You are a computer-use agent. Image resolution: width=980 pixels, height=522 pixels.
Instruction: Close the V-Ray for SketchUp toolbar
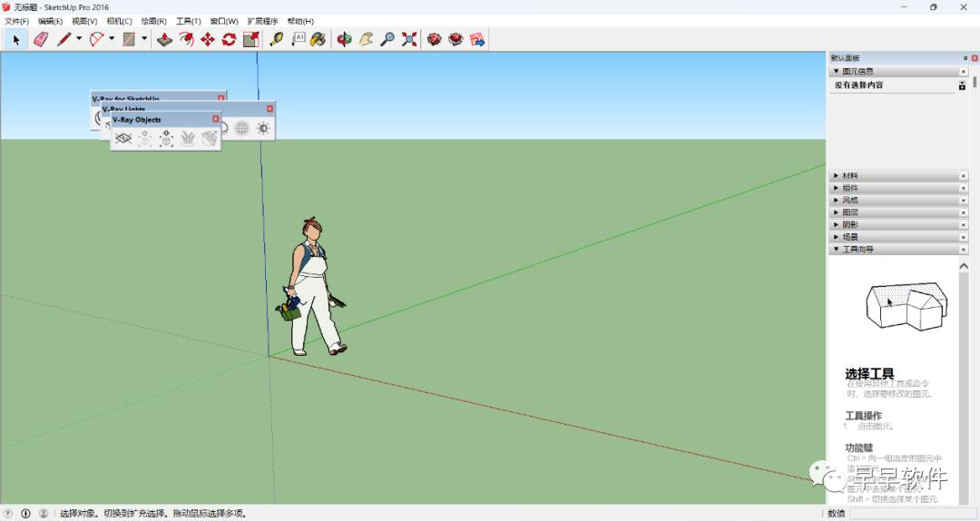[x=220, y=98]
